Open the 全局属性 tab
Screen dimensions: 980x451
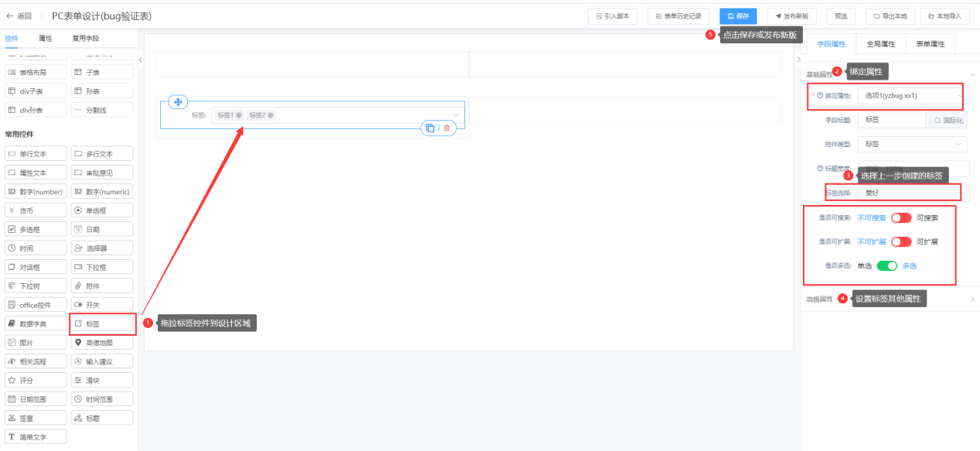pyautogui.click(x=880, y=44)
